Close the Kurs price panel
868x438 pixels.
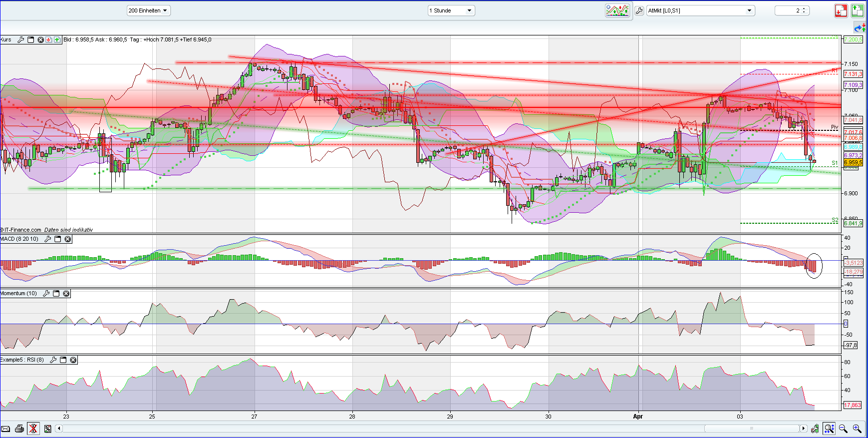pyautogui.click(x=41, y=39)
